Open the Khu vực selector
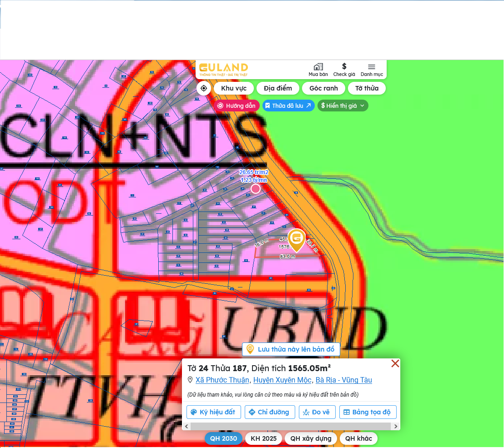The width and height of the screenshot is (504, 448). tap(234, 88)
